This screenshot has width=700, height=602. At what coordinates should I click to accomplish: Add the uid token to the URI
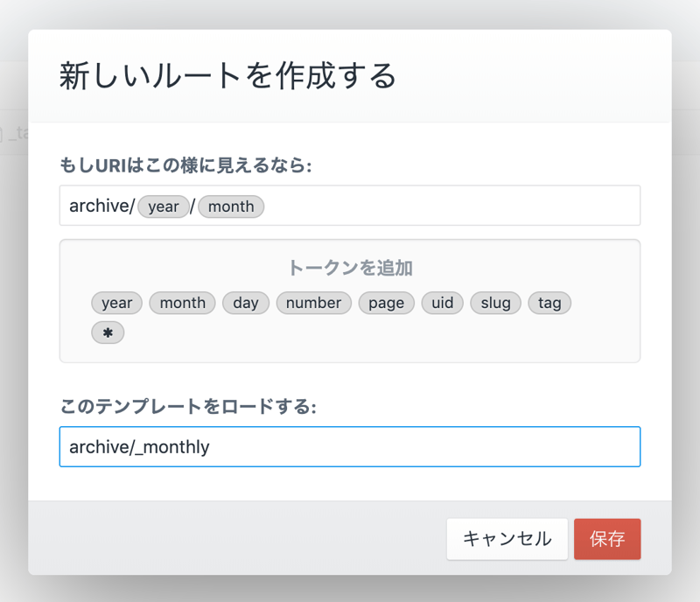pos(443,303)
